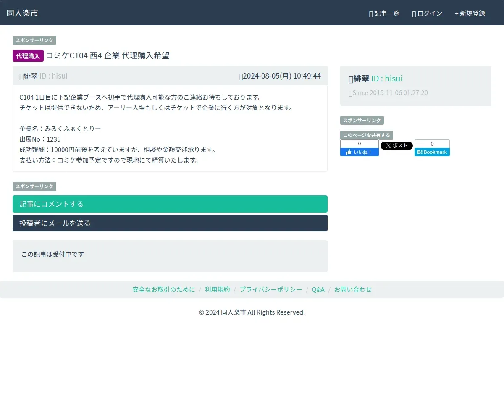Click the スポンサーリンク label in the sidebar

362,121
